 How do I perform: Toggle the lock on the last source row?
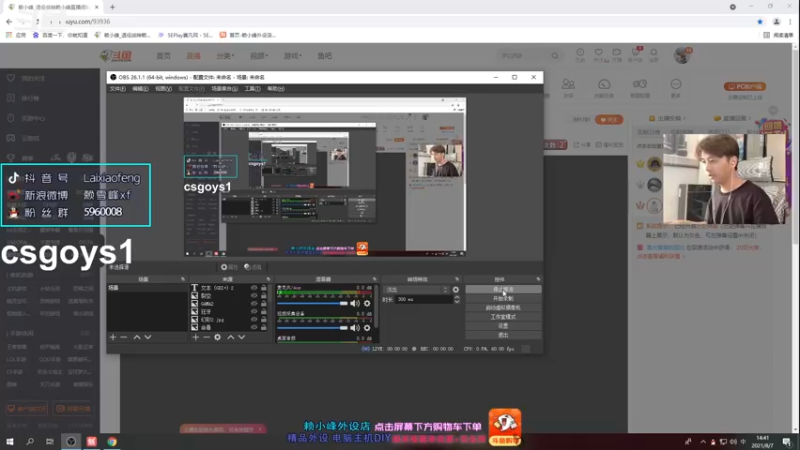[264, 327]
